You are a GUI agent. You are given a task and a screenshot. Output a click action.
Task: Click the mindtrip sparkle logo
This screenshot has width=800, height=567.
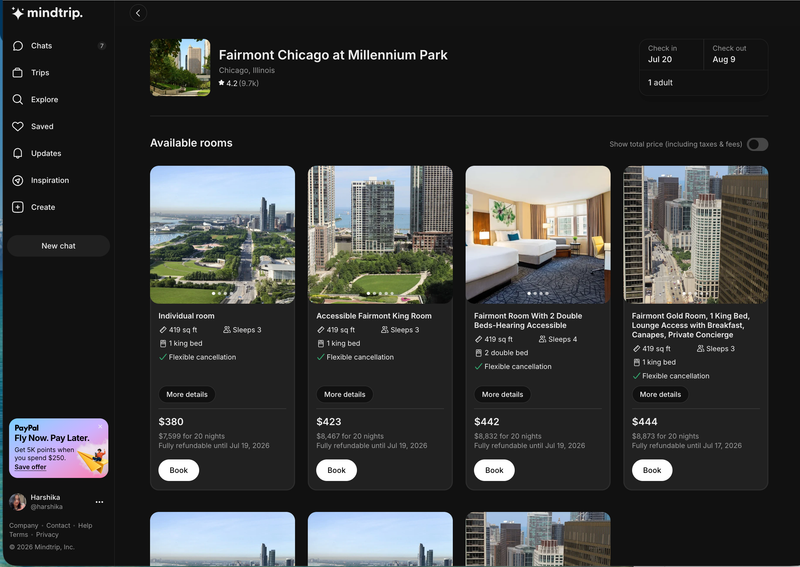click(x=17, y=13)
